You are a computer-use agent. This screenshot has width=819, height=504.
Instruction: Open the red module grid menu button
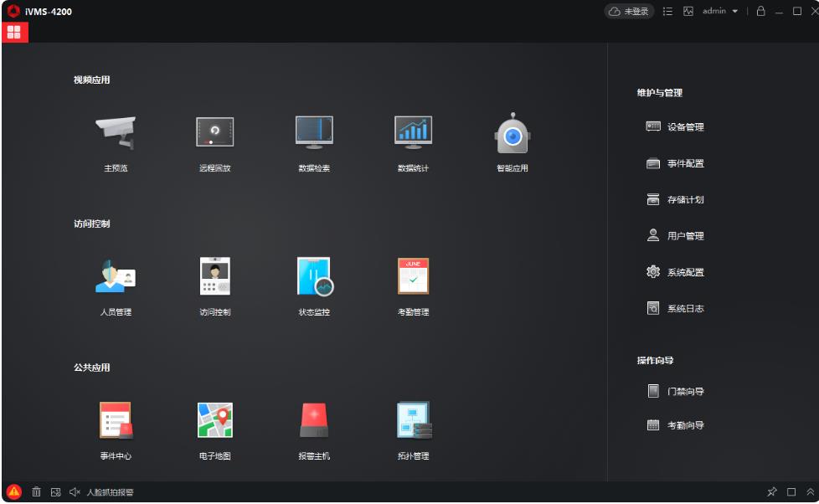pos(14,33)
